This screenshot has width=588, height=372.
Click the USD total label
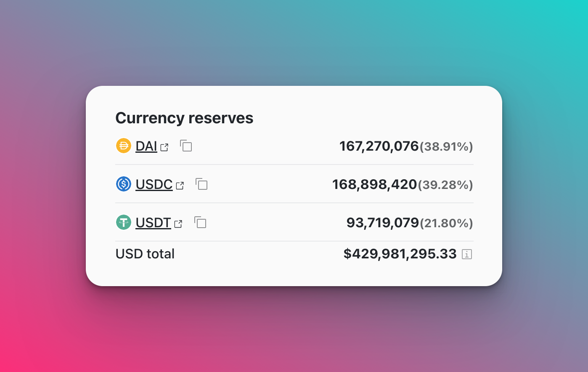[145, 254]
